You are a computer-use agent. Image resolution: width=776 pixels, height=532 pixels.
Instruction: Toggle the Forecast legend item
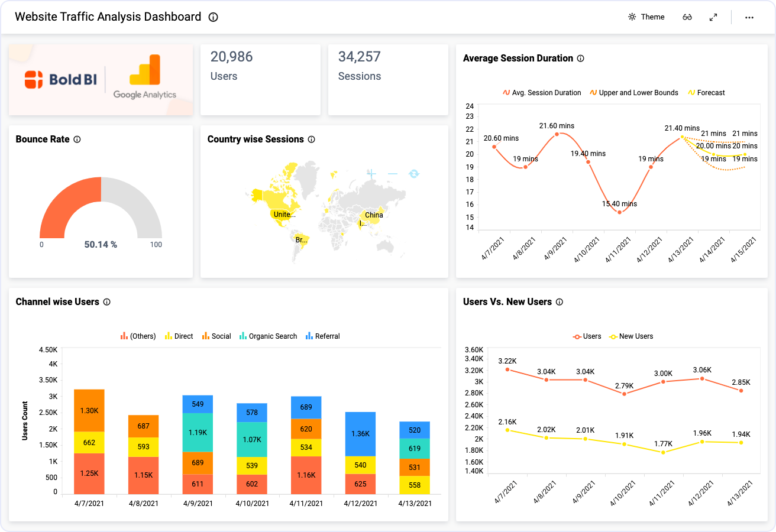(706, 93)
